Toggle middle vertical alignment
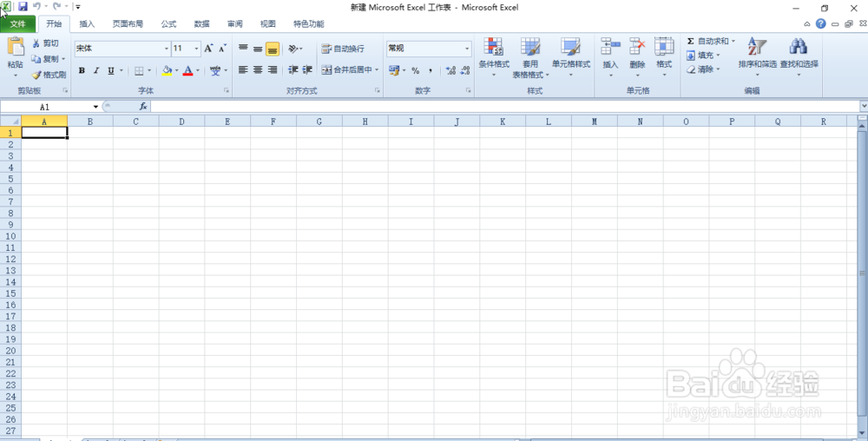Screen dimensions: 868x441 (x=258, y=49)
